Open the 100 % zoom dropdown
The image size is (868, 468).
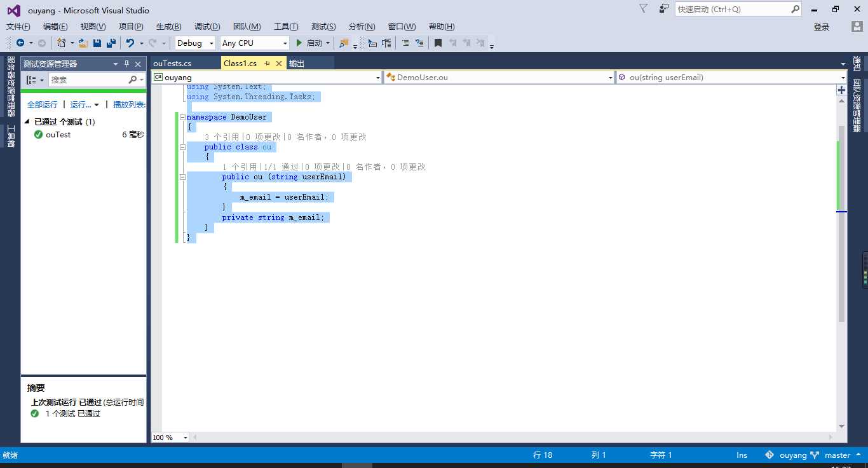click(170, 437)
